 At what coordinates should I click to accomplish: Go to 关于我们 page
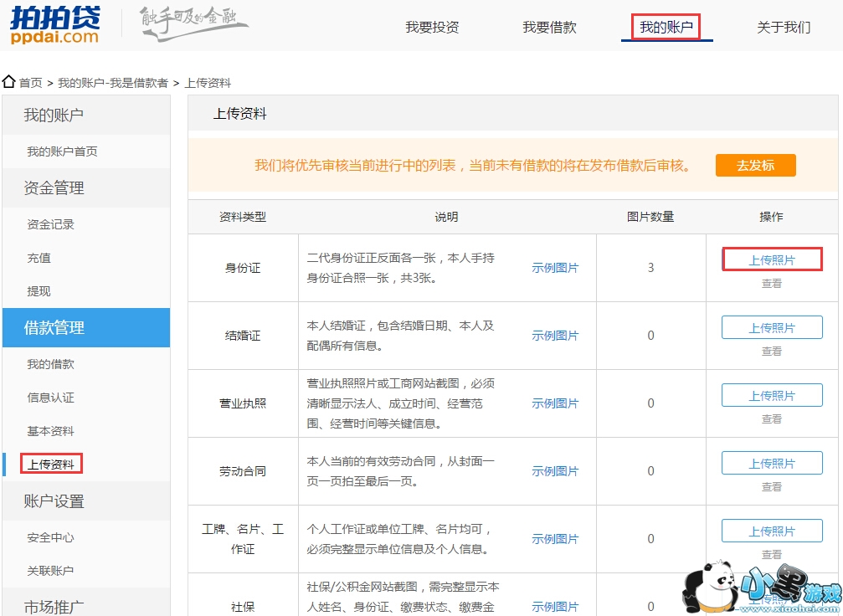point(784,28)
